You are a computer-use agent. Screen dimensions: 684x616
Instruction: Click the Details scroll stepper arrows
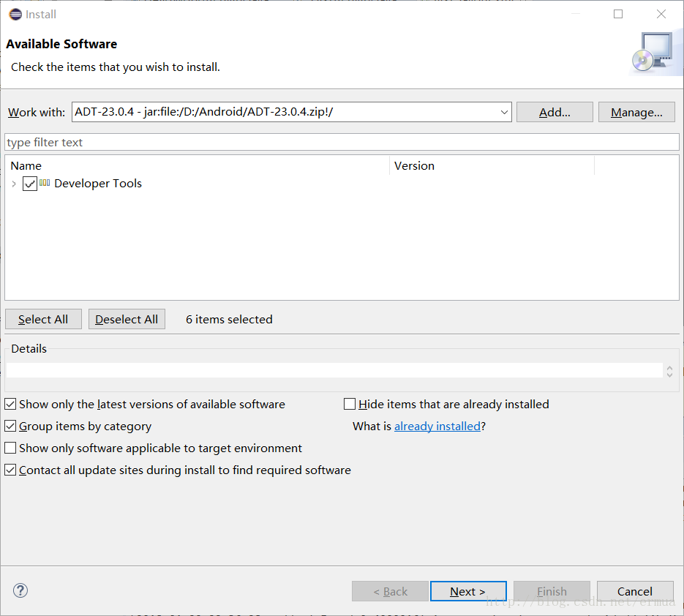(669, 371)
